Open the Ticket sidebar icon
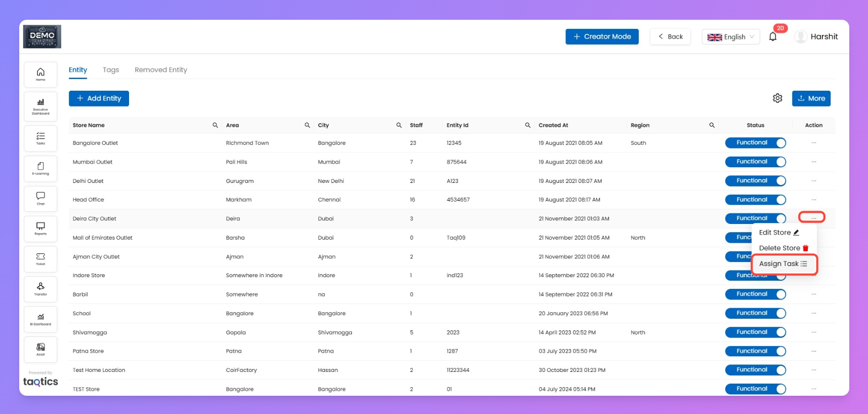The height and width of the screenshot is (414, 868). click(x=40, y=259)
